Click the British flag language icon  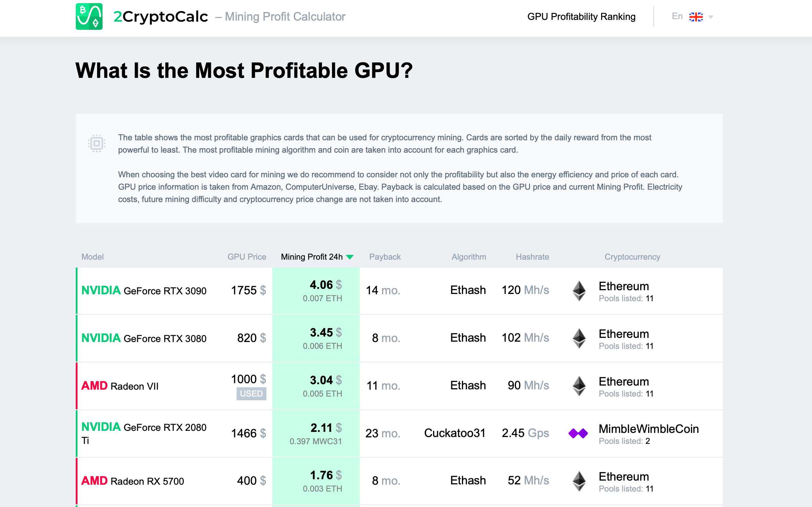point(698,16)
